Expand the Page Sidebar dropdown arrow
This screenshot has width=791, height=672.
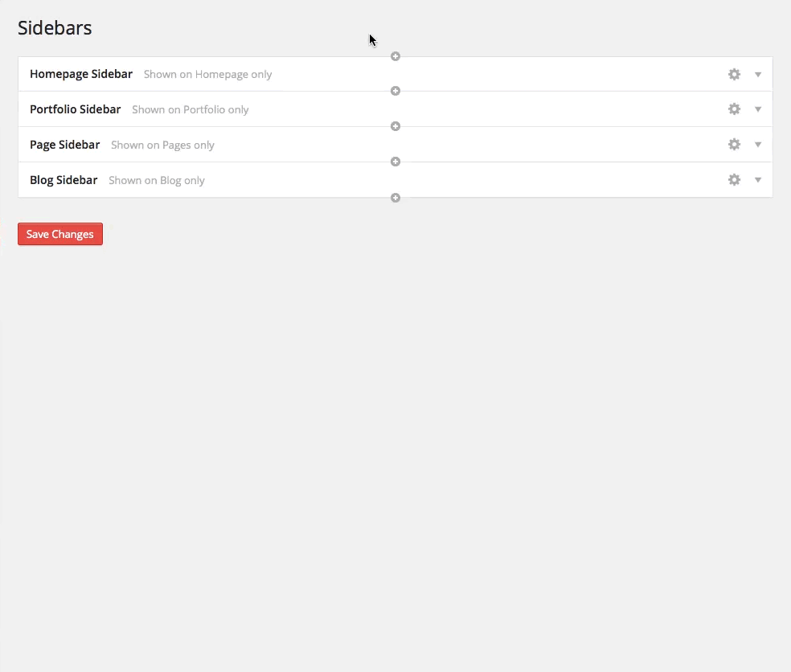pyautogui.click(x=758, y=145)
